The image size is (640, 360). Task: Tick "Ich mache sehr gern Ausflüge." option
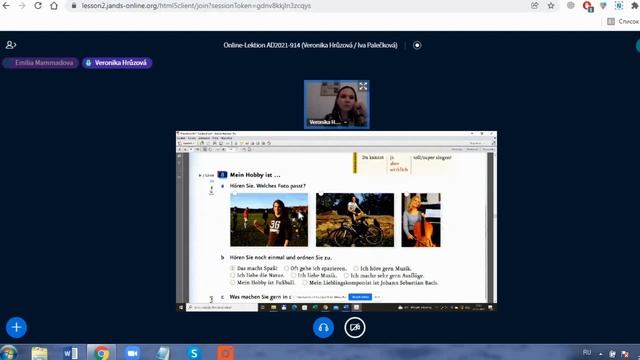(x=346, y=276)
